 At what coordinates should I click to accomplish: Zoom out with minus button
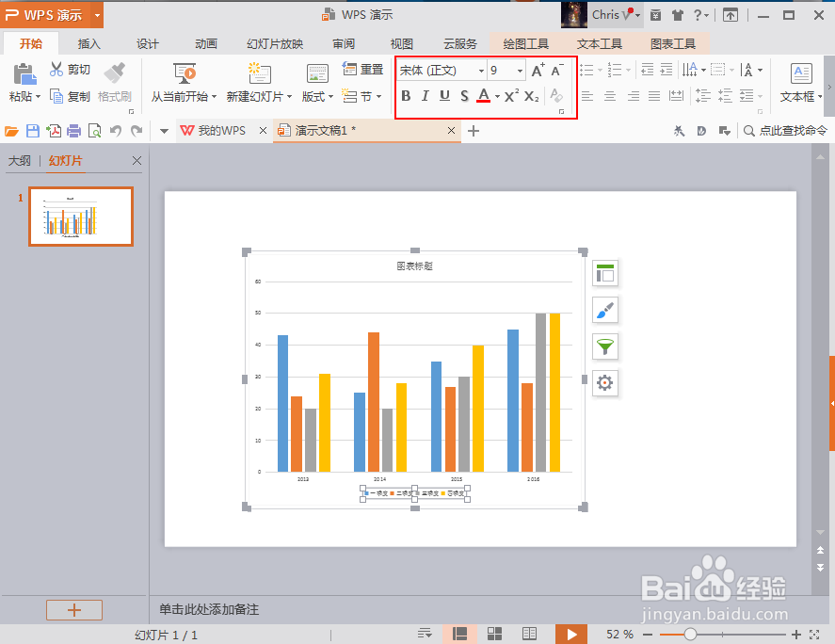648,634
